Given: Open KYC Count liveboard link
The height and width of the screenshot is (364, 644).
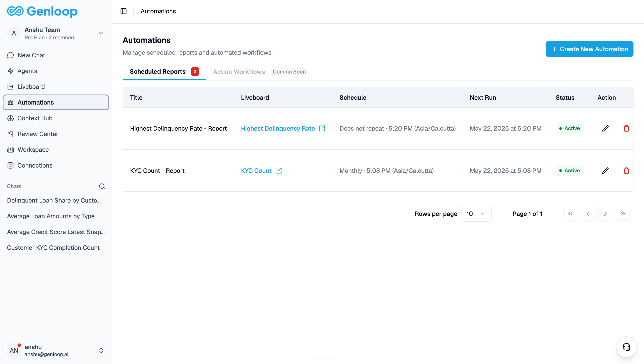Looking at the screenshot, I should (256, 171).
